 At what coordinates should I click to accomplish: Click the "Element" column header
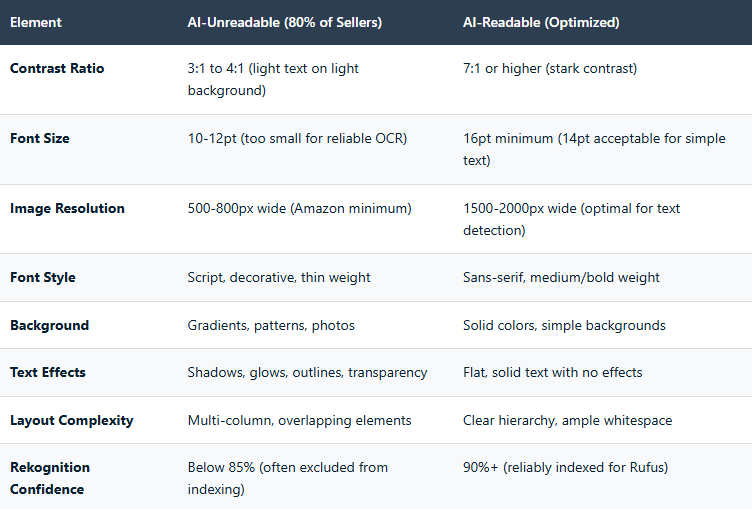35,22
